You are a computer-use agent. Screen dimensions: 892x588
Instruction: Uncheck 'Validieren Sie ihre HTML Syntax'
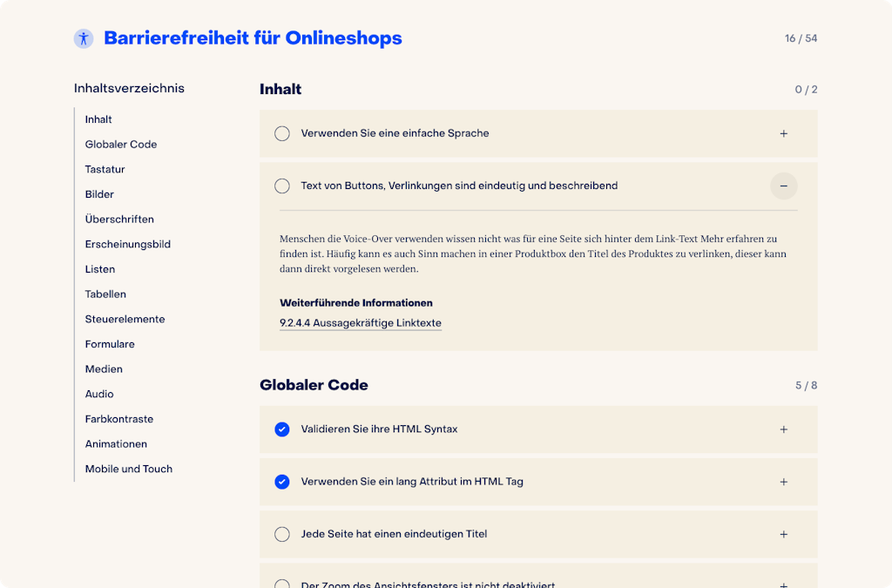pos(282,429)
